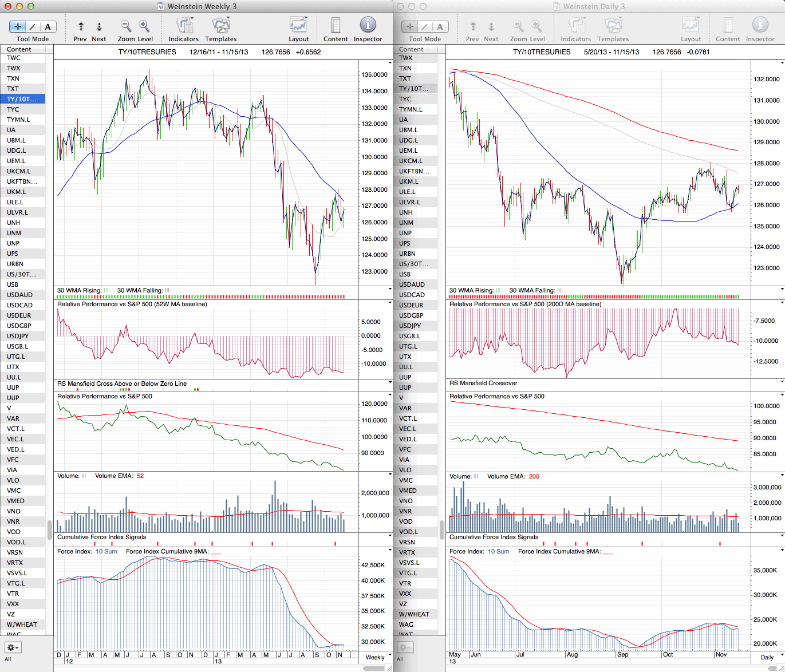785x672 pixels.
Task: Click Next arrow in Weekly window toolbar
Action: coord(99,26)
